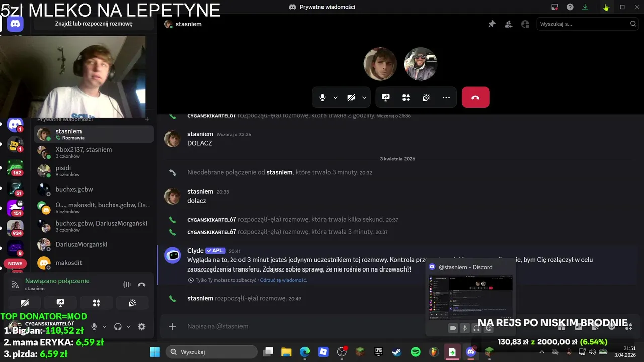The height and width of the screenshot is (362, 644).
Task: Open group DM Xbox2137, stasniem
Action: (94, 152)
